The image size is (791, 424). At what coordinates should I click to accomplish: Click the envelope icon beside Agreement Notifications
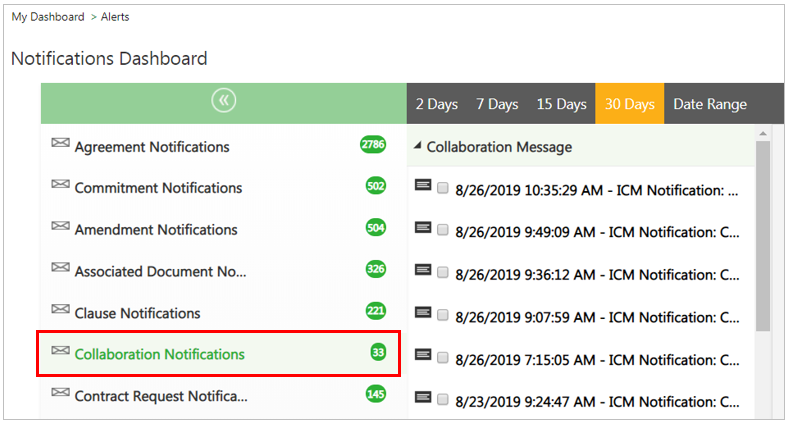pyautogui.click(x=60, y=145)
